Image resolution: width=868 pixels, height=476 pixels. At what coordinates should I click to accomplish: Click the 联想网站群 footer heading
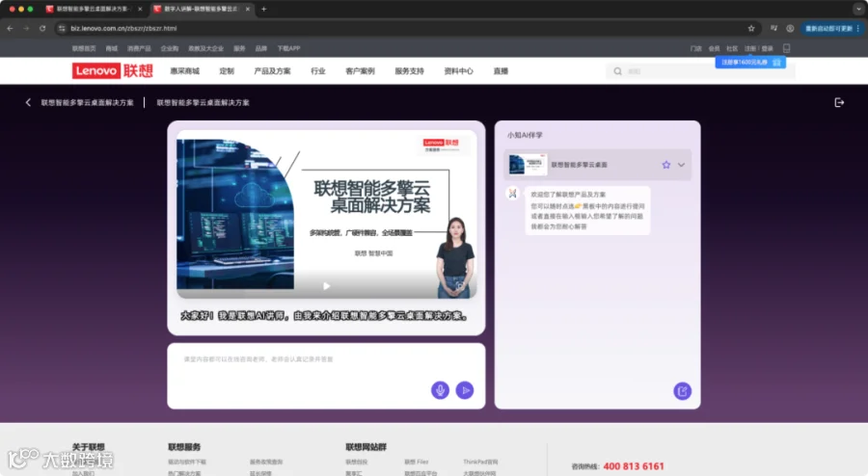[366, 447]
